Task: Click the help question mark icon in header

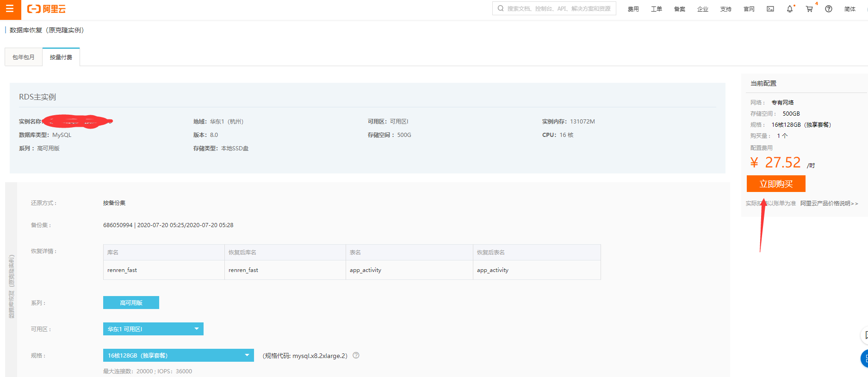Action: (x=829, y=9)
